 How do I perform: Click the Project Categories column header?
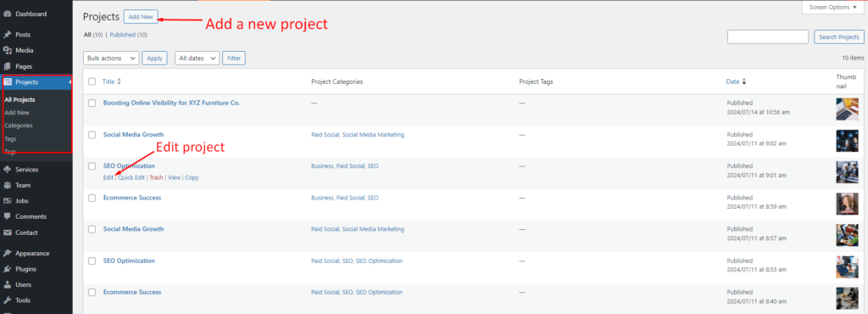[337, 82]
